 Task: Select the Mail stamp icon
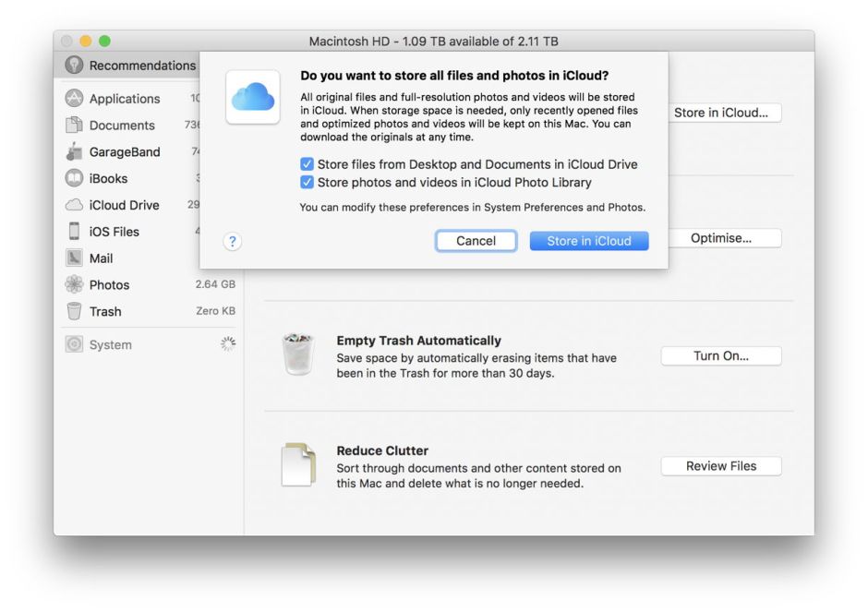(x=74, y=258)
